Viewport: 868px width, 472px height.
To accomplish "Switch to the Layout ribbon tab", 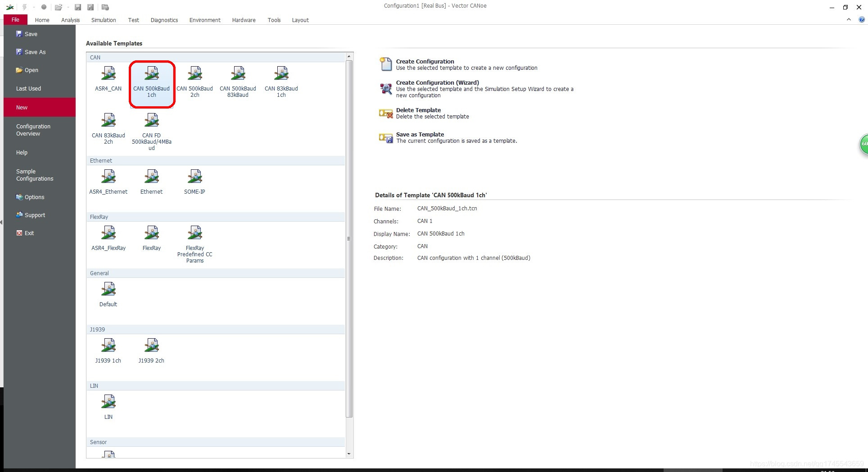I will click(300, 20).
